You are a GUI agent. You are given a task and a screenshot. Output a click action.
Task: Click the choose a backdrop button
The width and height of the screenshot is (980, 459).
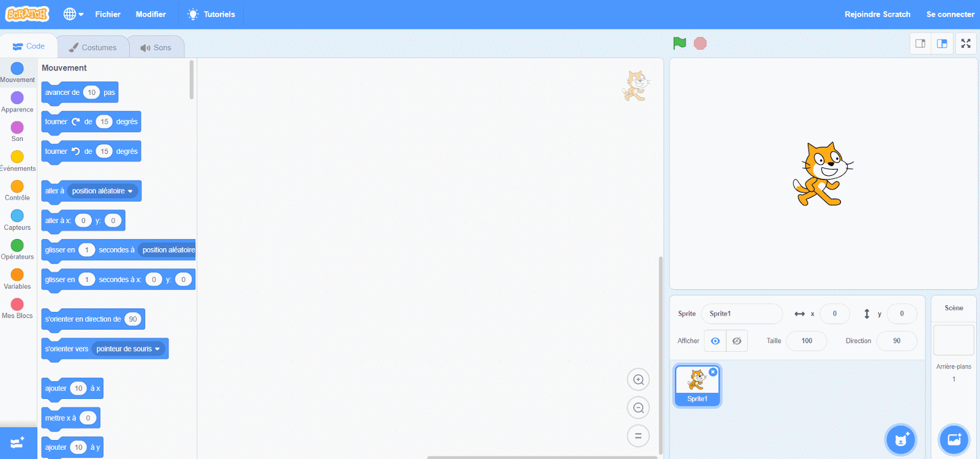click(x=954, y=439)
